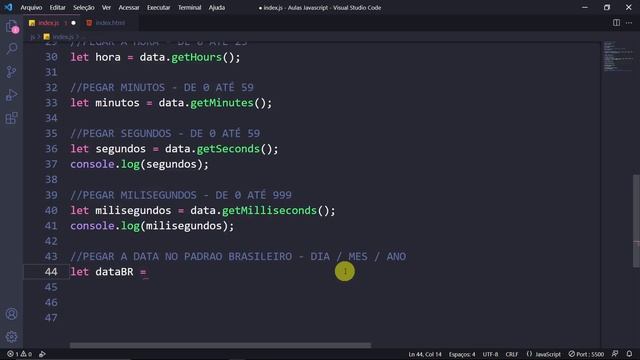640x360 pixels.
Task: Open the Manage gear icon
Action: point(11,337)
